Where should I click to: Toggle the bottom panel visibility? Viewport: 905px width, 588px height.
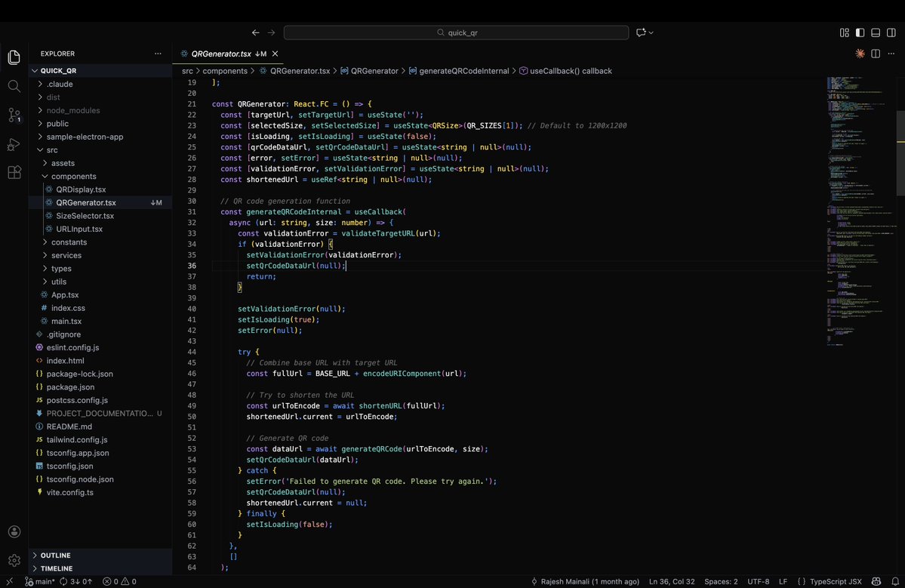click(x=874, y=32)
